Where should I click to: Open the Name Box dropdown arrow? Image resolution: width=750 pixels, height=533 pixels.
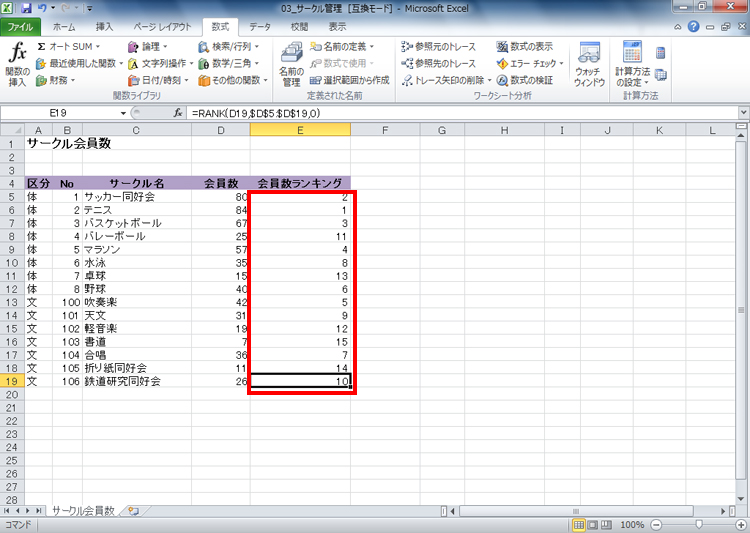tap(123, 113)
